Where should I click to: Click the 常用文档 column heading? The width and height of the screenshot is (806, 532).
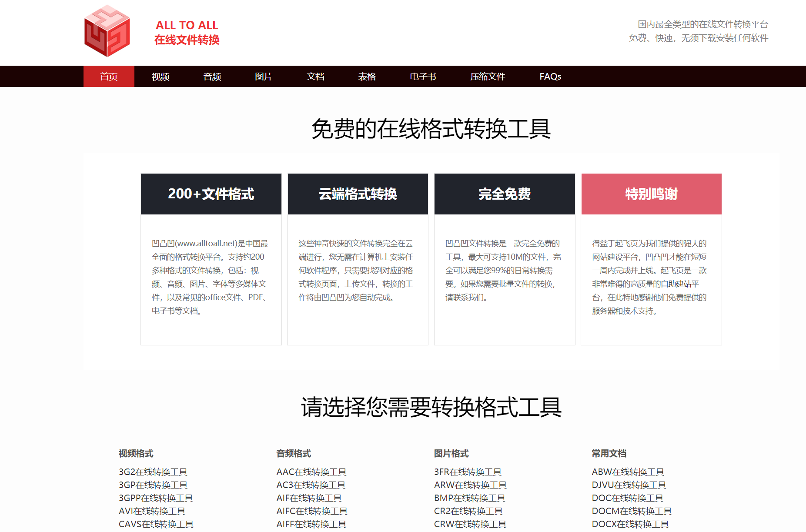tap(609, 453)
